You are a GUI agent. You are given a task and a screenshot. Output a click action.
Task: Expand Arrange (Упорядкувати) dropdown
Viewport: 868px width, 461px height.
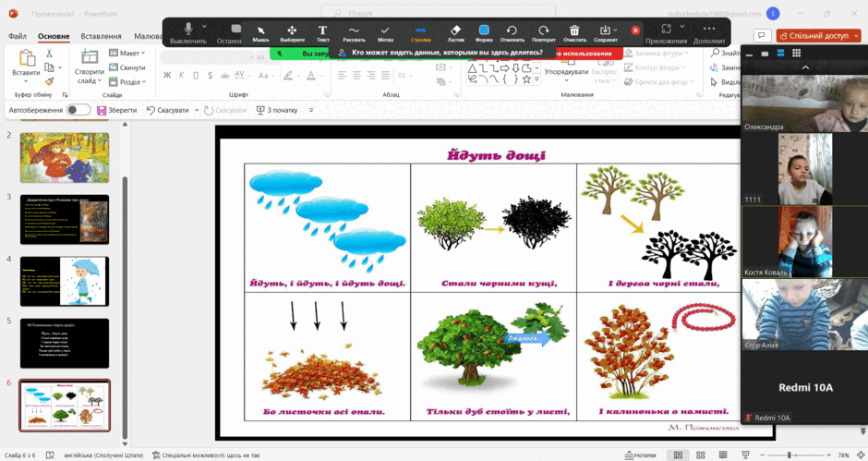point(566,81)
